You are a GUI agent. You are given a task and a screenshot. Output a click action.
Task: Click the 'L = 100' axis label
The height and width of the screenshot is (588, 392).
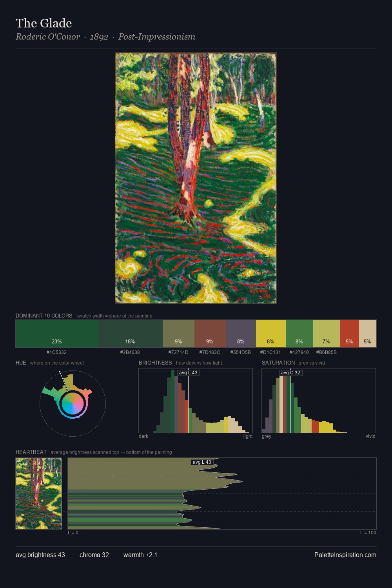[368, 533]
